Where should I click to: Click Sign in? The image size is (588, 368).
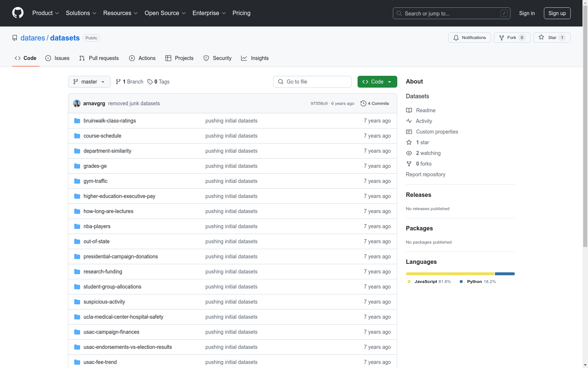527,13
